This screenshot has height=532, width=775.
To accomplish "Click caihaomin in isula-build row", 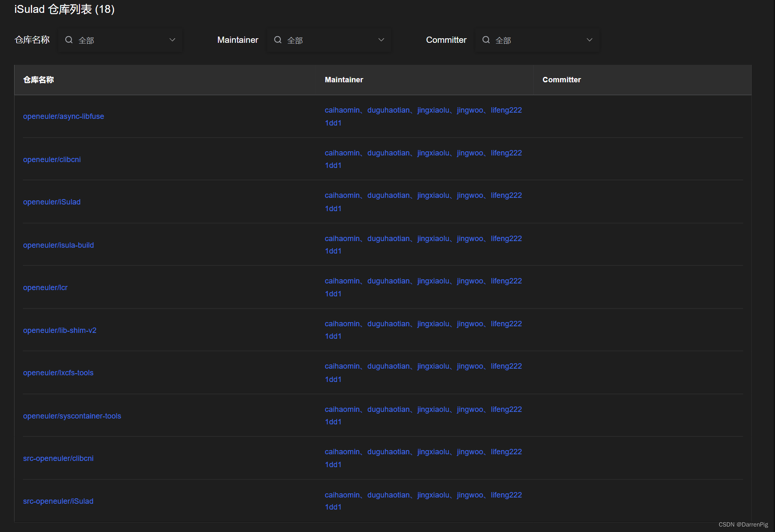I will coord(342,239).
